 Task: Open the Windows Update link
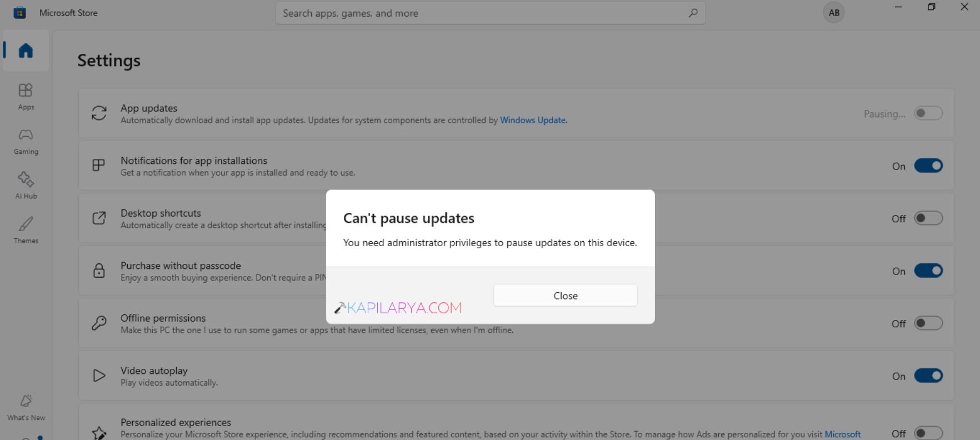coord(533,120)
